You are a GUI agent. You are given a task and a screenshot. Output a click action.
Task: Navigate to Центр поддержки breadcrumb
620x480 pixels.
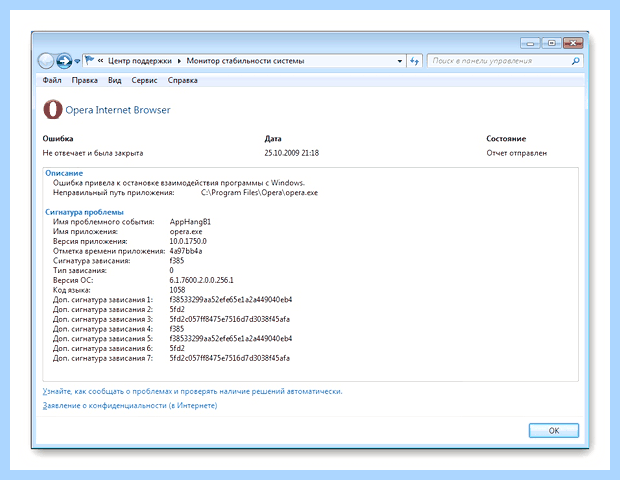[x=140, y=61]
